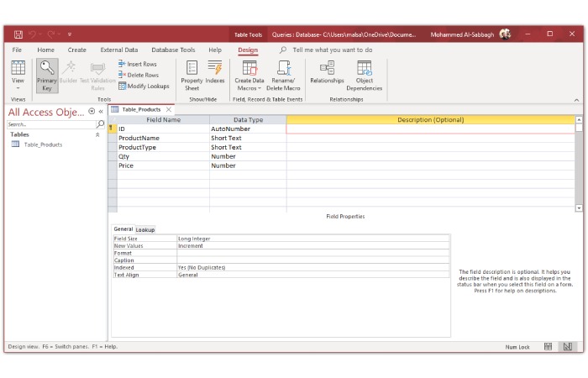Open Create Data Macros dropdown
This screenshot has height=378, width=588.
coord(249,76)
